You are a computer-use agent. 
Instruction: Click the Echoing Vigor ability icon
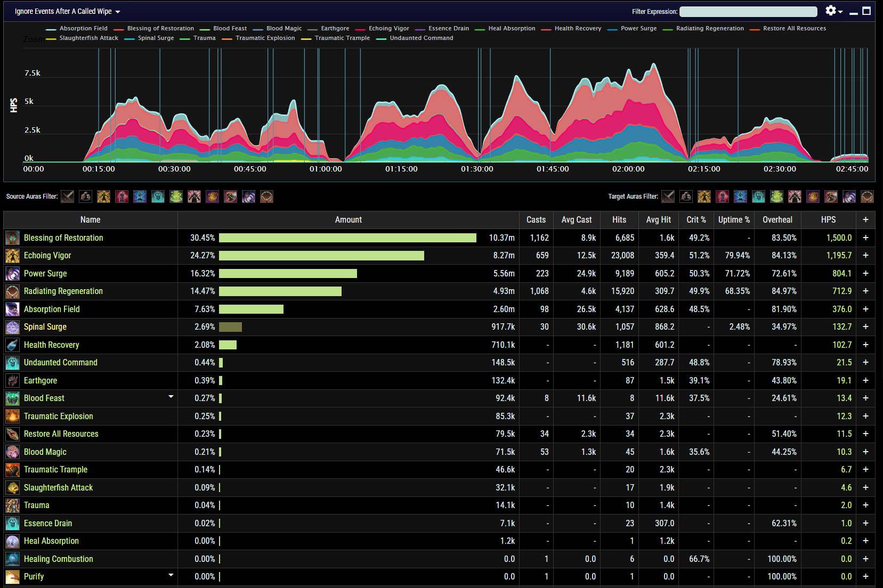[12, 256]
